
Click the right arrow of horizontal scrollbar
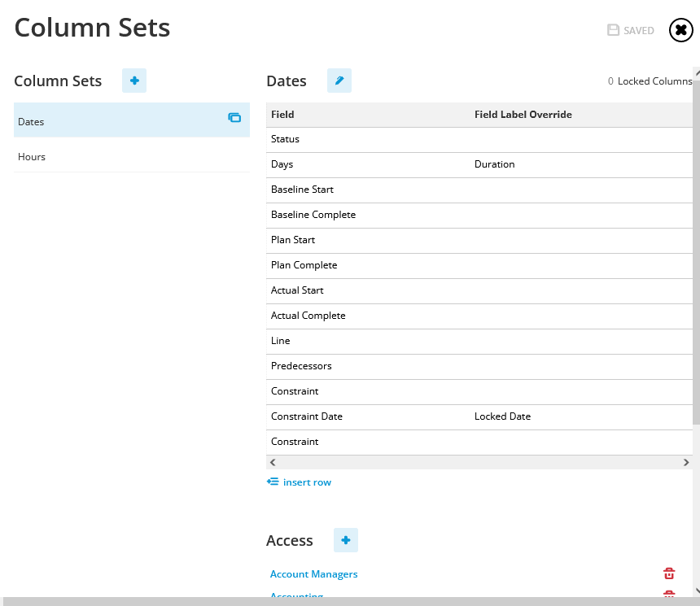[688, 462]
